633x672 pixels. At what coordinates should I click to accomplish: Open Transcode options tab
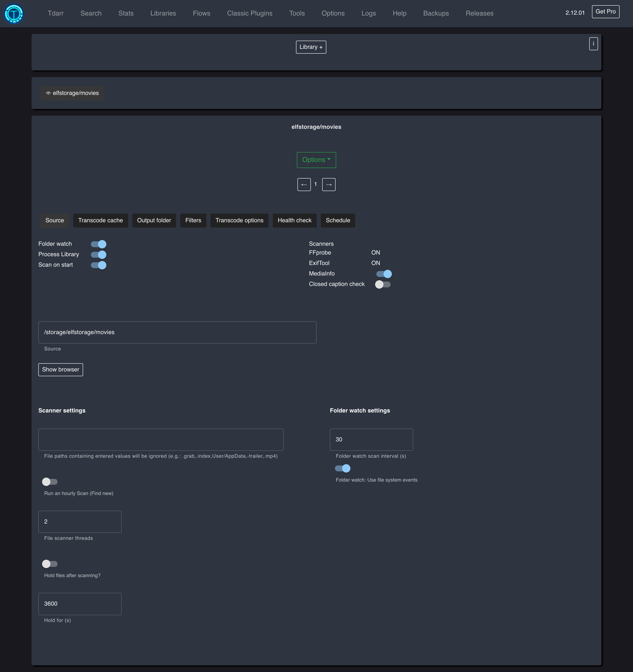pyautogui.click(x=239, y=220)
